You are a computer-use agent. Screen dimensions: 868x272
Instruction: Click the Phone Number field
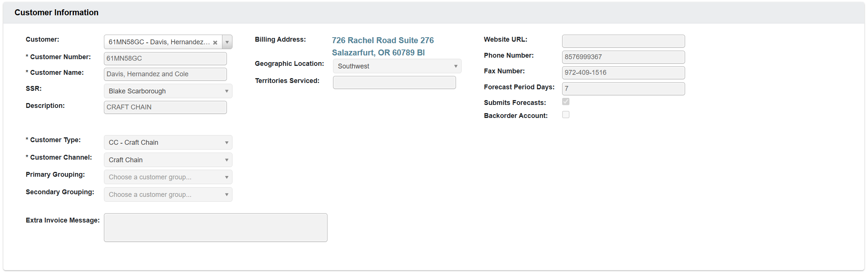[623, 57]
